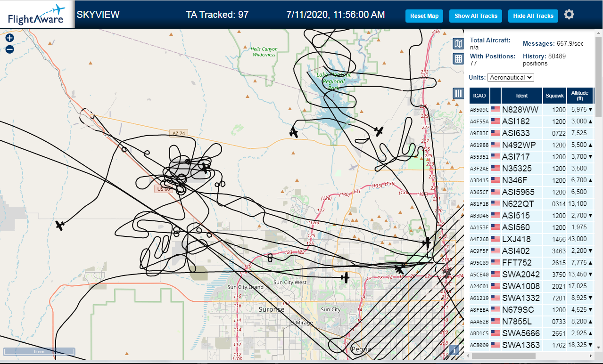Click the US flag in N828WW row
This screenshot has height=364, width=603.
point(496,109)
